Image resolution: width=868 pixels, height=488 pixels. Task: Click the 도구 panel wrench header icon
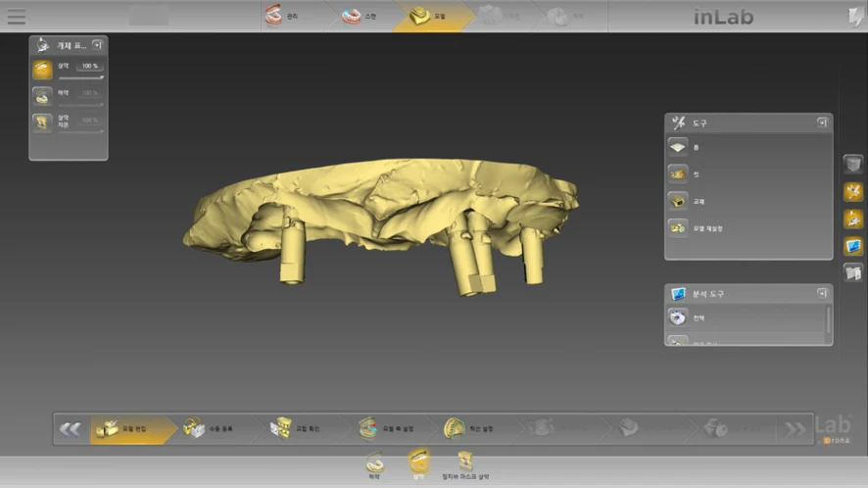pyautogui.click(x=679, y=122)
